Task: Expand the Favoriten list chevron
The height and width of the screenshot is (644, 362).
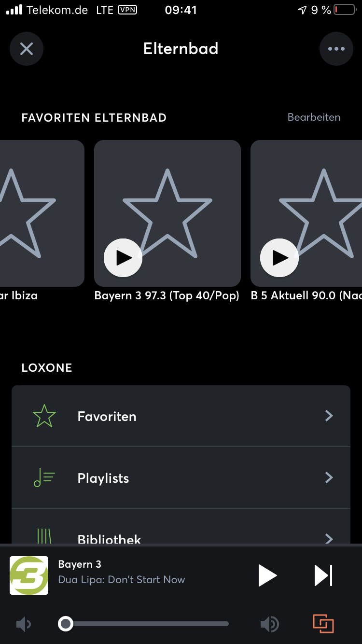Action: point(329,416)
